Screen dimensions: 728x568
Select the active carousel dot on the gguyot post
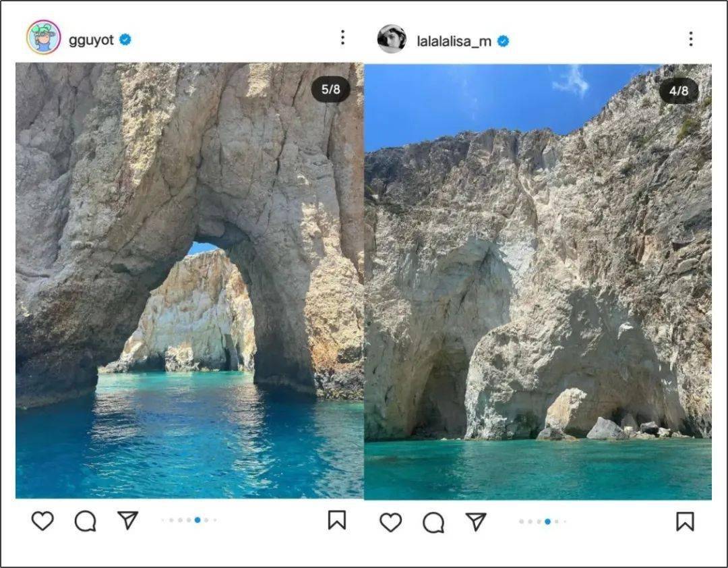pyautogui.click(x=198, y=520)
